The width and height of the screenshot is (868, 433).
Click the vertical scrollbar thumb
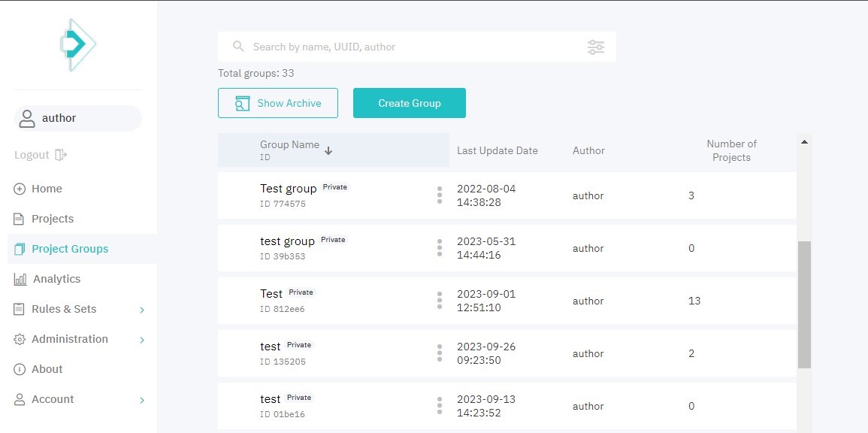[804, 304]
